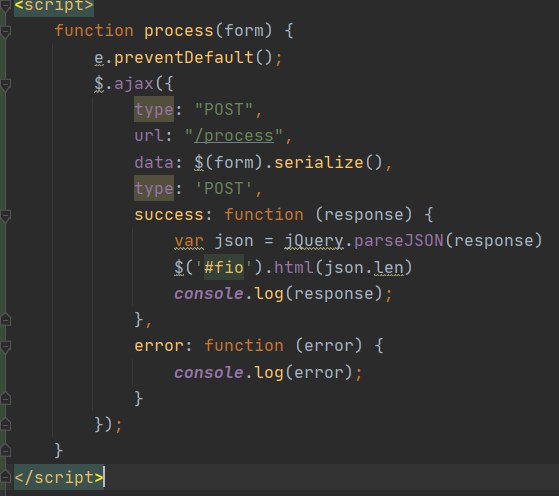The width and height of the screenshot is (559, 496).
Task: Click the 'ajax' method name
Action: tap(134, 84)
